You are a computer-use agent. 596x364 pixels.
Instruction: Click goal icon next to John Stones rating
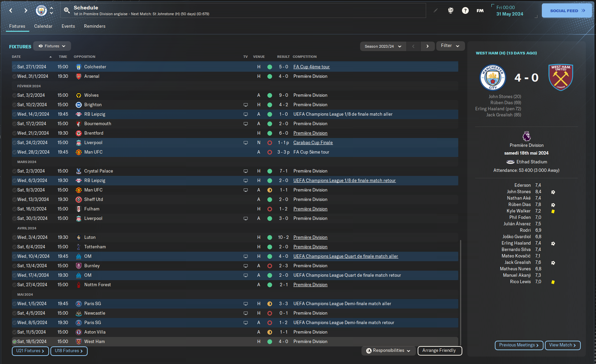click(x=553, y=192)
